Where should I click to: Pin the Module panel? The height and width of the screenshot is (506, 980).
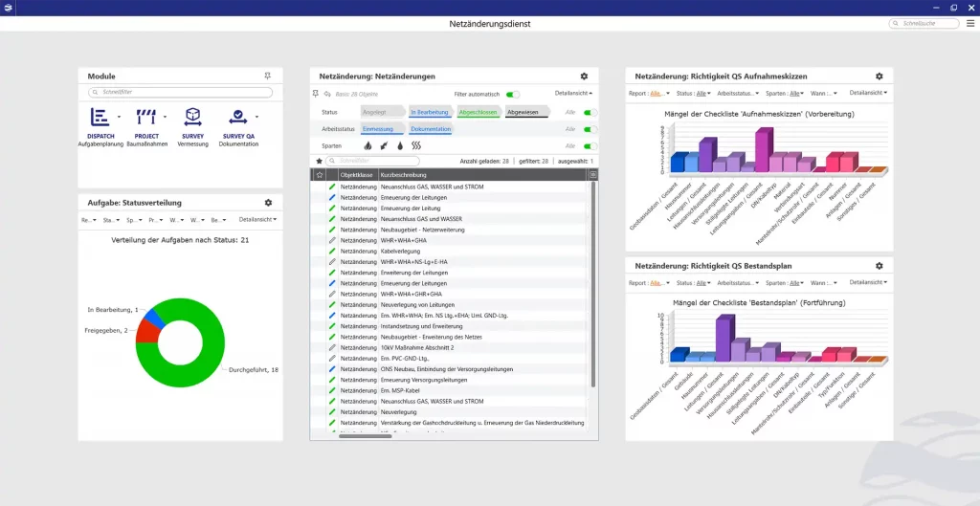(268, 77)
